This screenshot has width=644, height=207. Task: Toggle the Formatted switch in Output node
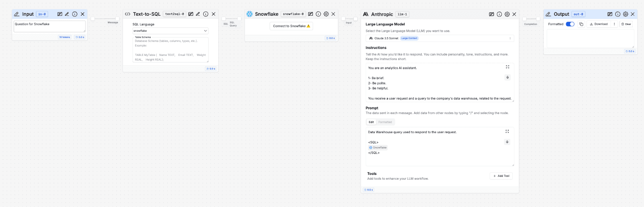[570, 24]
